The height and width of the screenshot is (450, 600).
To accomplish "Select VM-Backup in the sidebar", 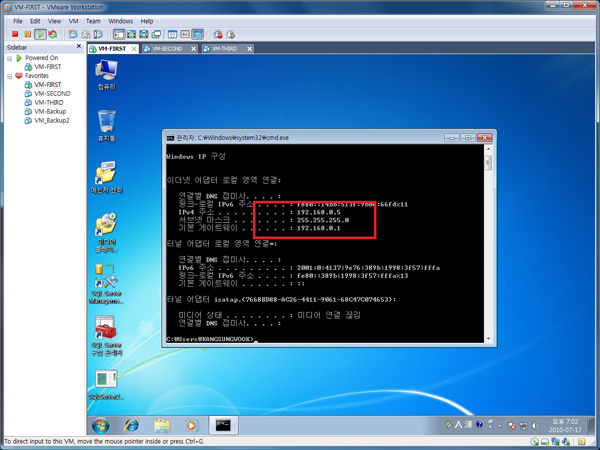I will tap(50, 111).
